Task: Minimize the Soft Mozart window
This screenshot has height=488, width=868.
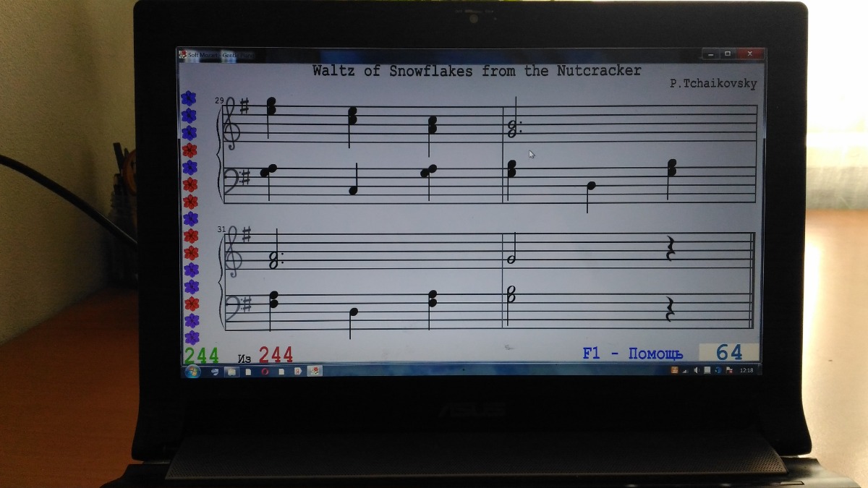Action: pyautogui.click(x=712, y=53)
